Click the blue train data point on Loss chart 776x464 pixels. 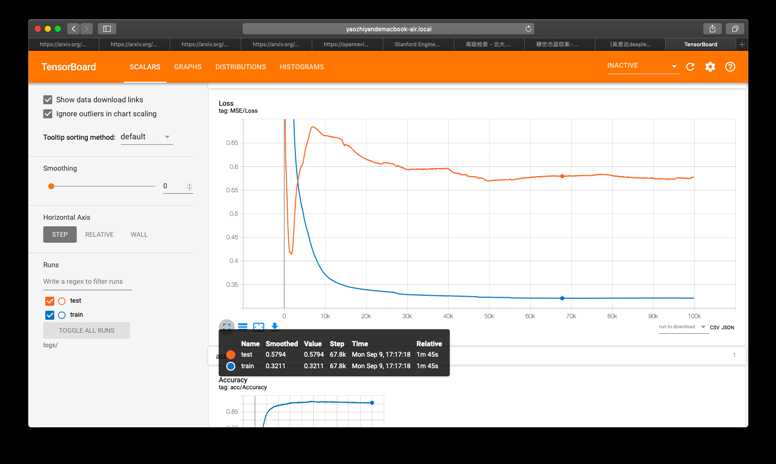[x=562, y=298]
